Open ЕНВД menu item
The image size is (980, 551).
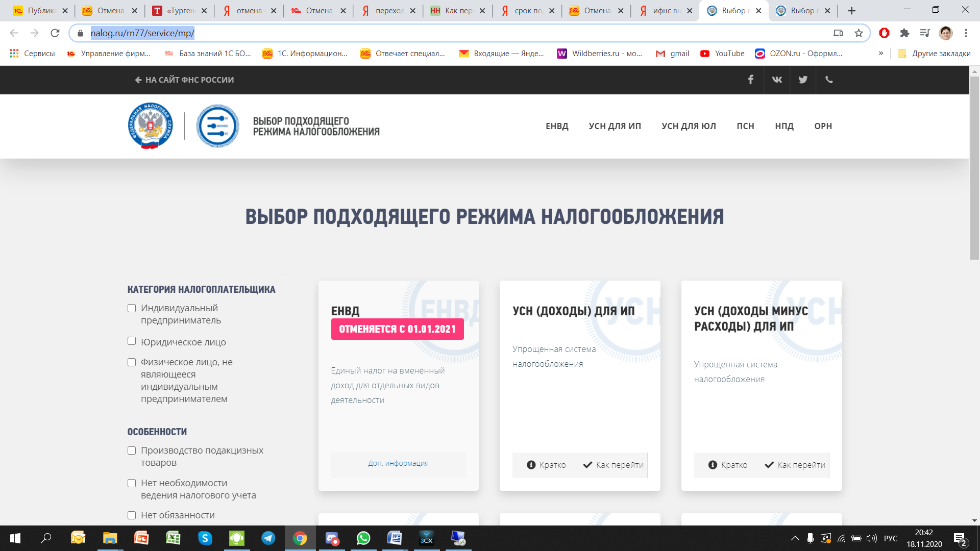557,126
